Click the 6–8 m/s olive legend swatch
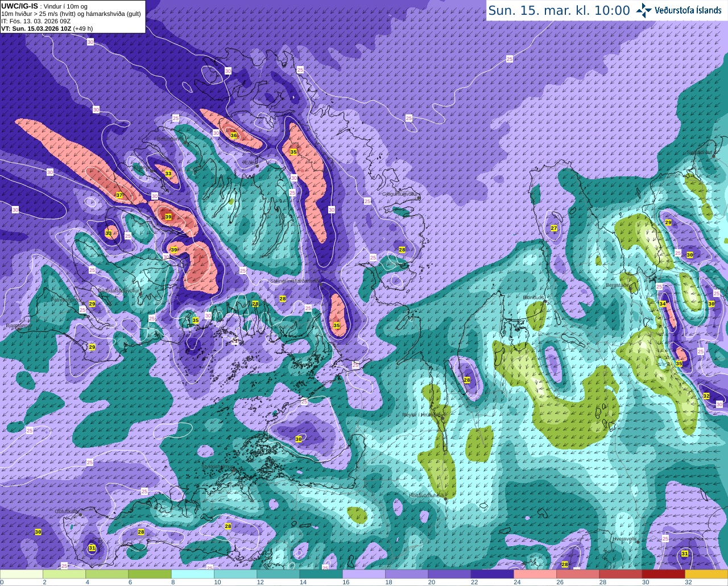 [150, 574]
